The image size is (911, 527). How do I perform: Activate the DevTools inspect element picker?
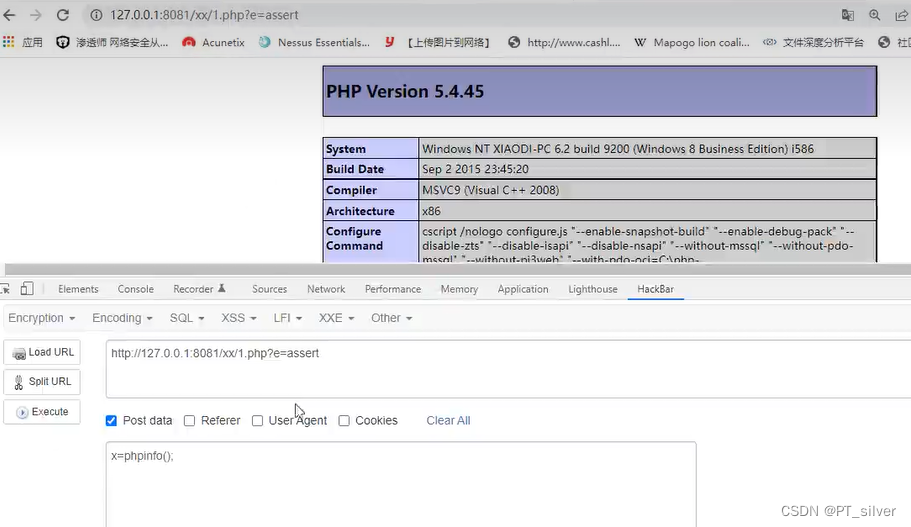[x=5, y=289]
